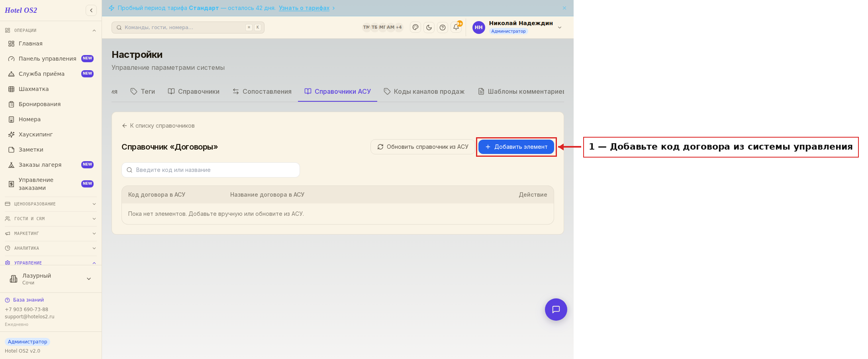Expand the МАРКЕТИНГ section
868x359 pixels.
[x=51, y=233]
